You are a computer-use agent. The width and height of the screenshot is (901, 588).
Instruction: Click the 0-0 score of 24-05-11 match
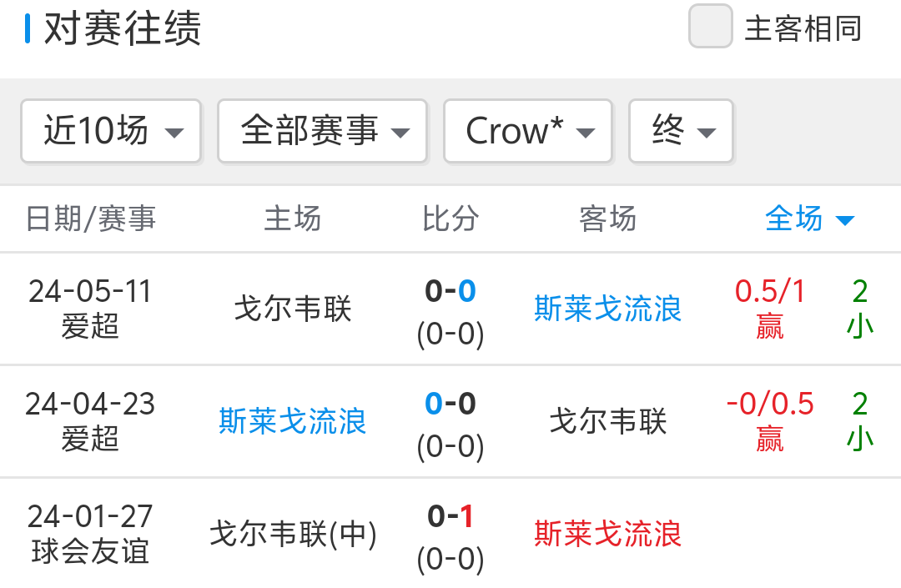(450, 292)
